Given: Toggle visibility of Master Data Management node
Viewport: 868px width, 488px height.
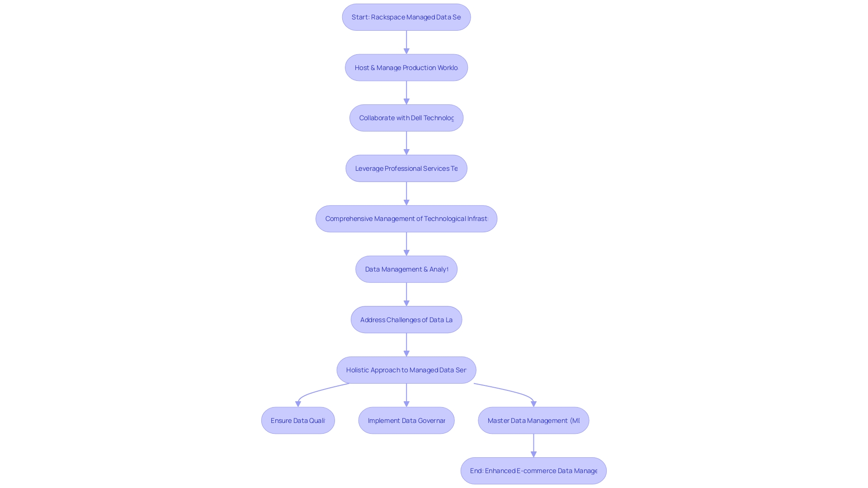Looking at the screenshot, I should (533, 420).
